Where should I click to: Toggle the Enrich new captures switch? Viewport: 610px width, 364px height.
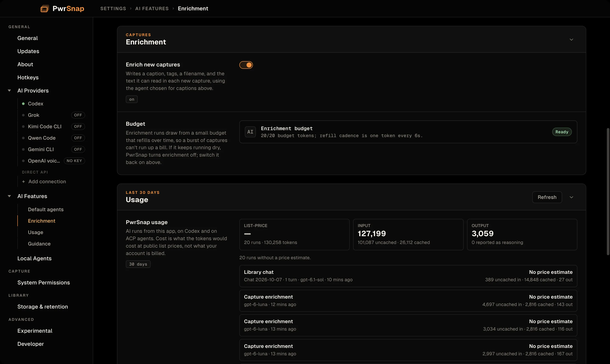[246, 65]
